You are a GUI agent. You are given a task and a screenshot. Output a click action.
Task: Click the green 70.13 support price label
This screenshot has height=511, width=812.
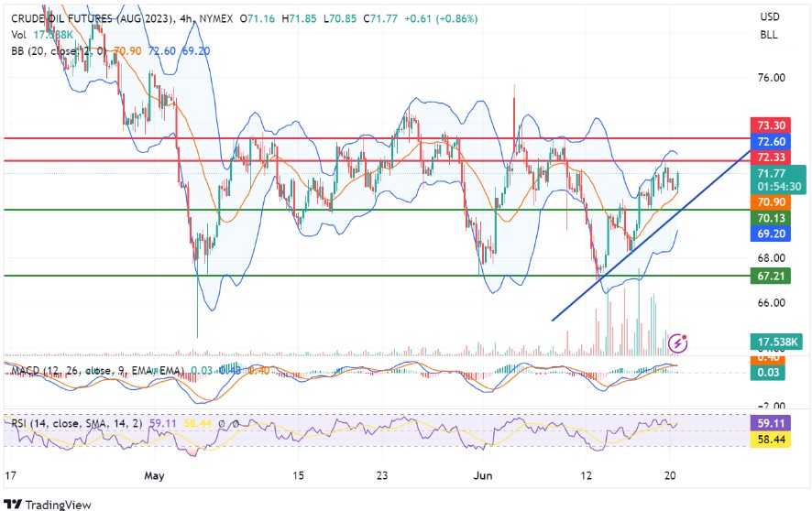[769, 217]
